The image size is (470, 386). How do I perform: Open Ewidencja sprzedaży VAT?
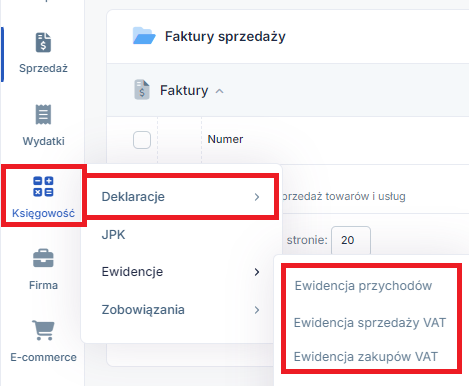[x=370, y=323]
